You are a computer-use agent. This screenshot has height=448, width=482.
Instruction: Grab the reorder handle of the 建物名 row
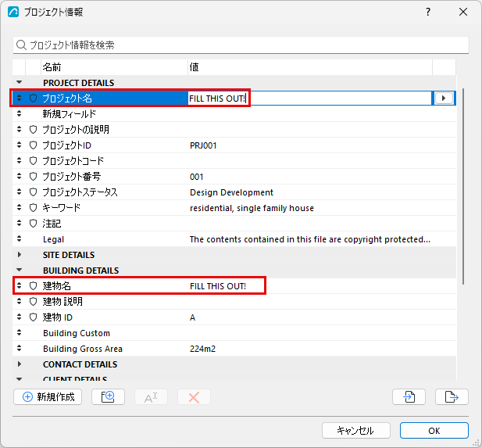point(19,285)
